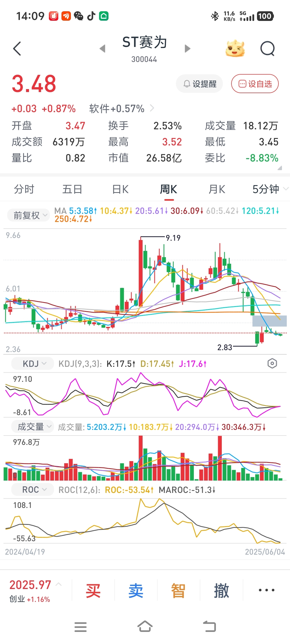
Task: Tap the 成交量 18.12万 value
Action: coord(261,126)
